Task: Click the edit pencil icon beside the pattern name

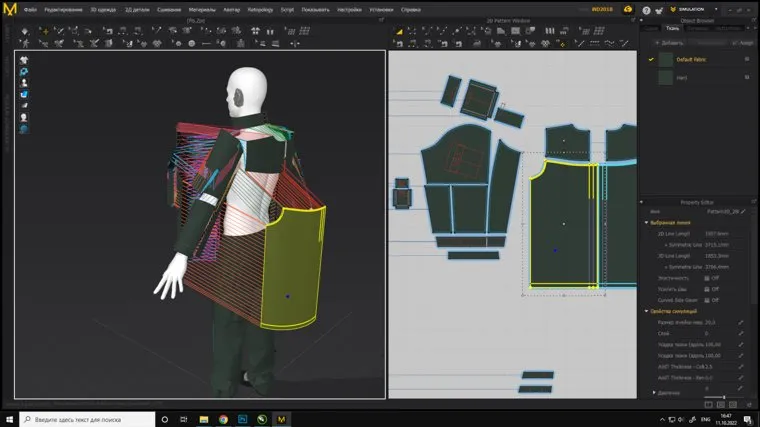Action: (x=741, y=211)
